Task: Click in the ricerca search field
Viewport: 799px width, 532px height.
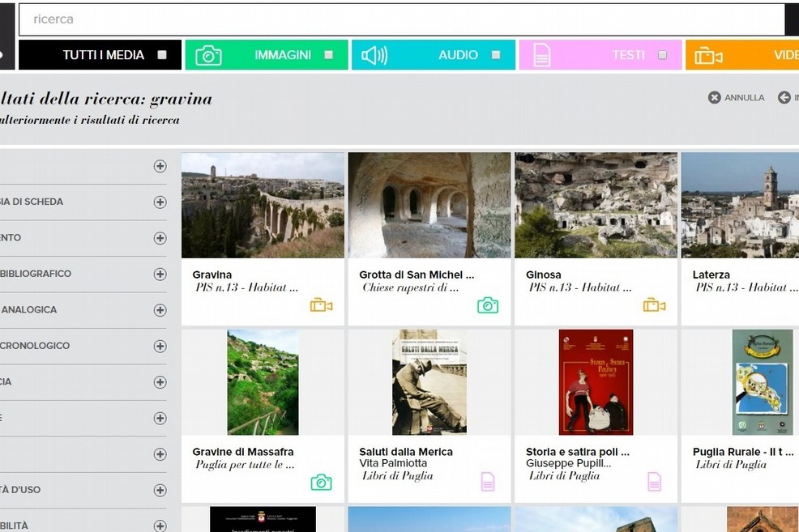Action: tap(401, 19)
